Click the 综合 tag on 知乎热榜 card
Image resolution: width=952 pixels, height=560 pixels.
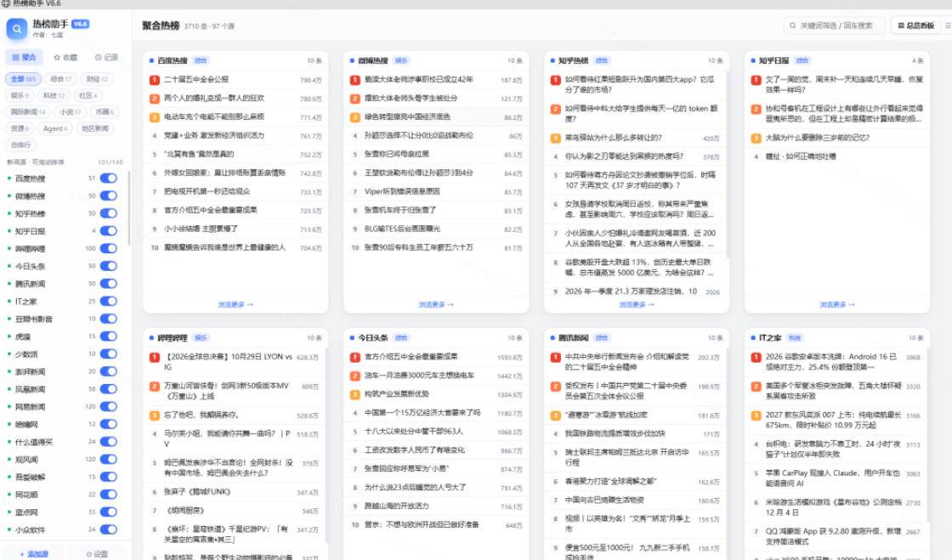tap(602, 60)
